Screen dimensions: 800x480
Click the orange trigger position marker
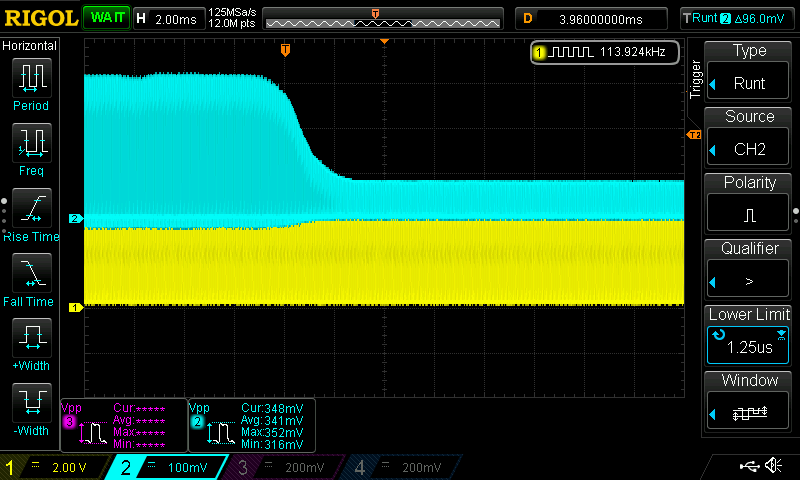coord(285,50)
